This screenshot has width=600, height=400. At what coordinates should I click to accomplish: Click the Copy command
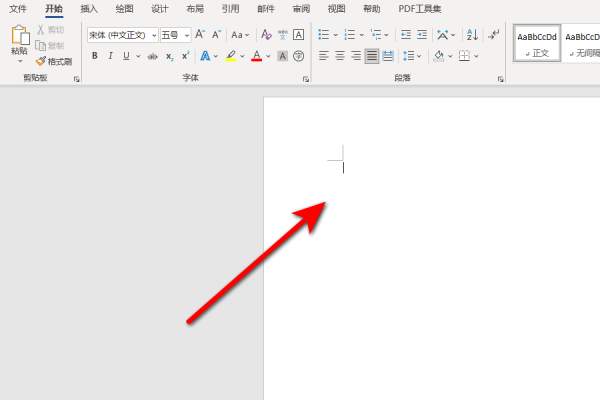pos(50,46)
